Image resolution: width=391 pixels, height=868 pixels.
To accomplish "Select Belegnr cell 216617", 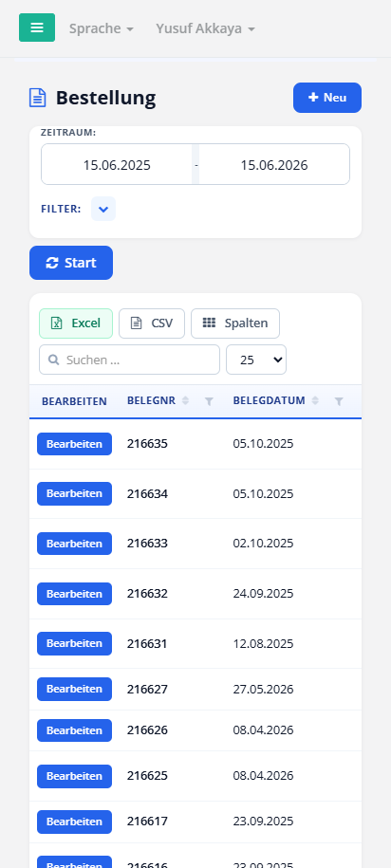I will pyautogui.click(x=147, y=822).
